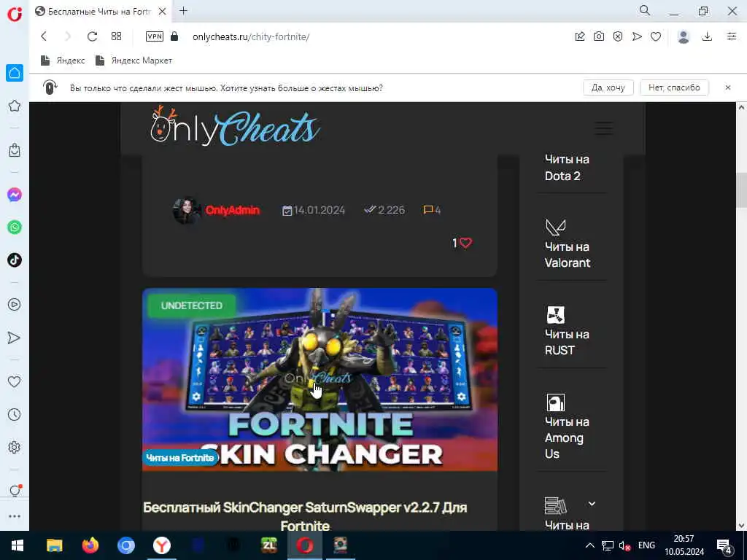747x560 pixels.
Task: Open the Downloads icon
Action: tap(708, 36)
